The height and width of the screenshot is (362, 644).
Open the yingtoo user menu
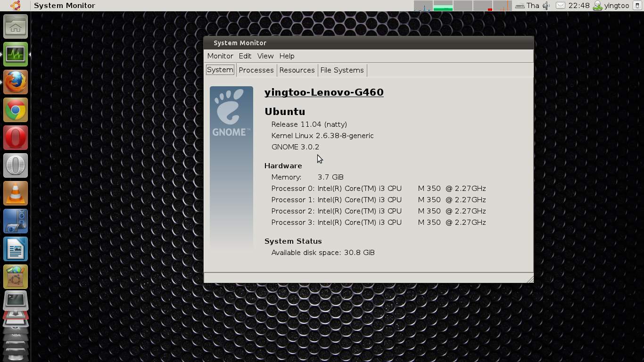611,6
